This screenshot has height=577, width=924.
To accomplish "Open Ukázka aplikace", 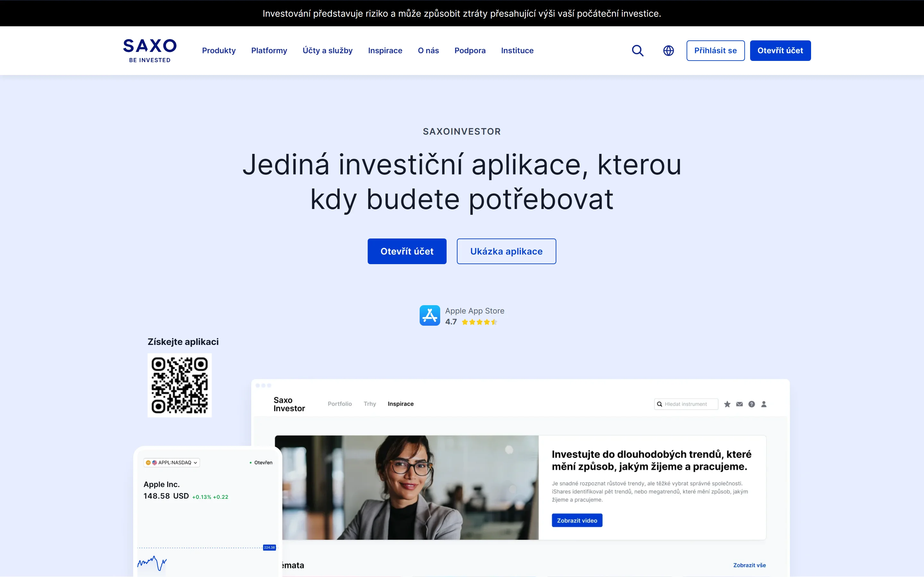I will click(x=506, y=251).
